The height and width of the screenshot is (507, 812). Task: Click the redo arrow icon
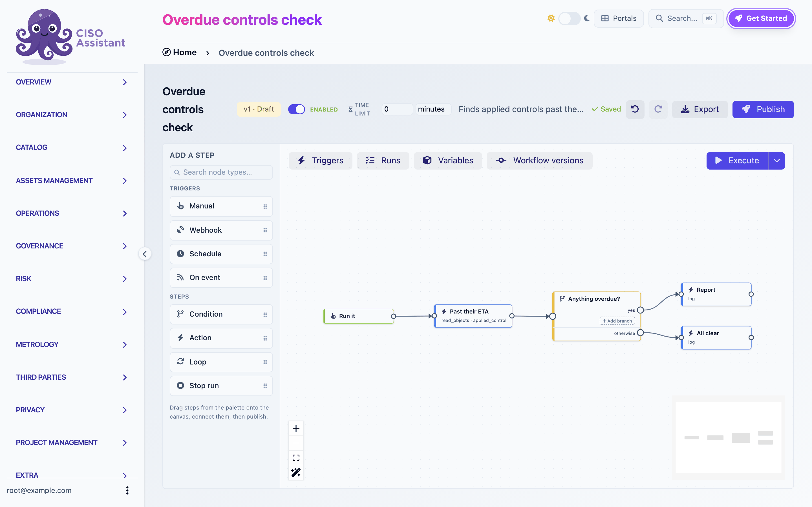point(658,109)
